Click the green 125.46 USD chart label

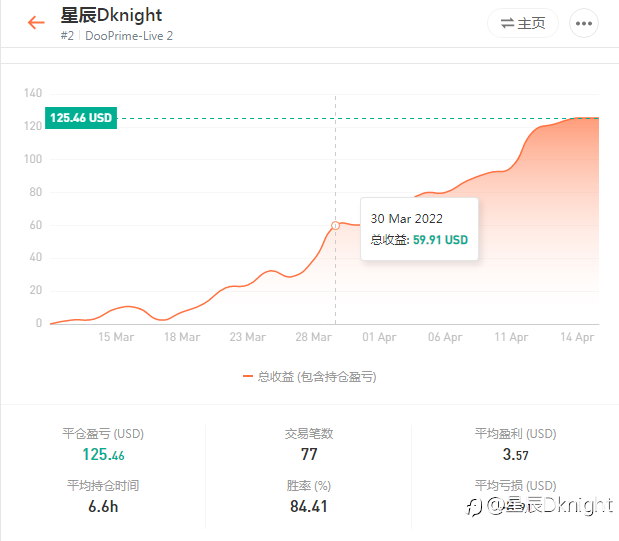[81, 118]
